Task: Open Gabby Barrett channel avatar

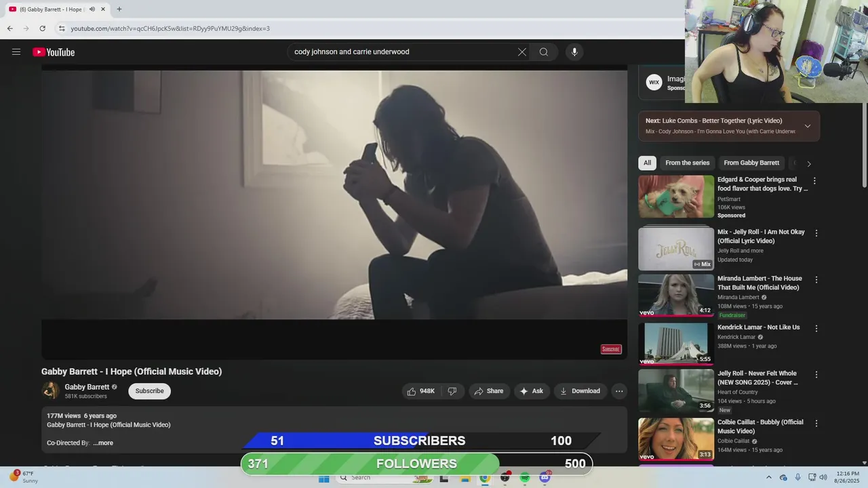Action: coord(51,390)
